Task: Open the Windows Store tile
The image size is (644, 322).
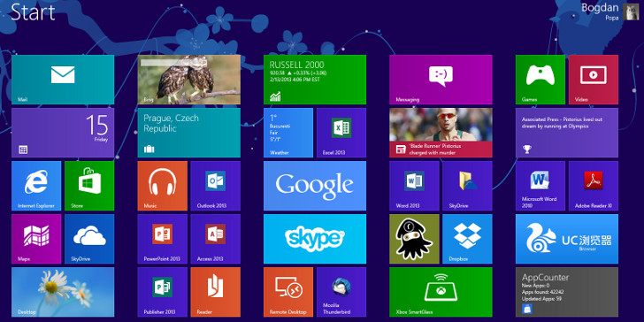Action: point(89,186)
